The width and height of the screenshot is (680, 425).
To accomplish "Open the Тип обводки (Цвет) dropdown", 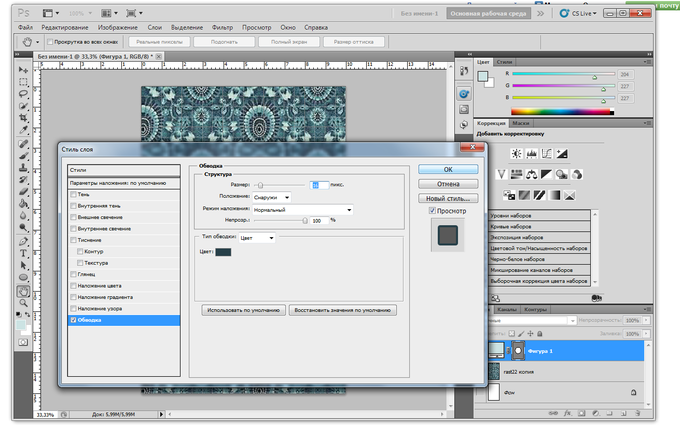I will (257, 238).
